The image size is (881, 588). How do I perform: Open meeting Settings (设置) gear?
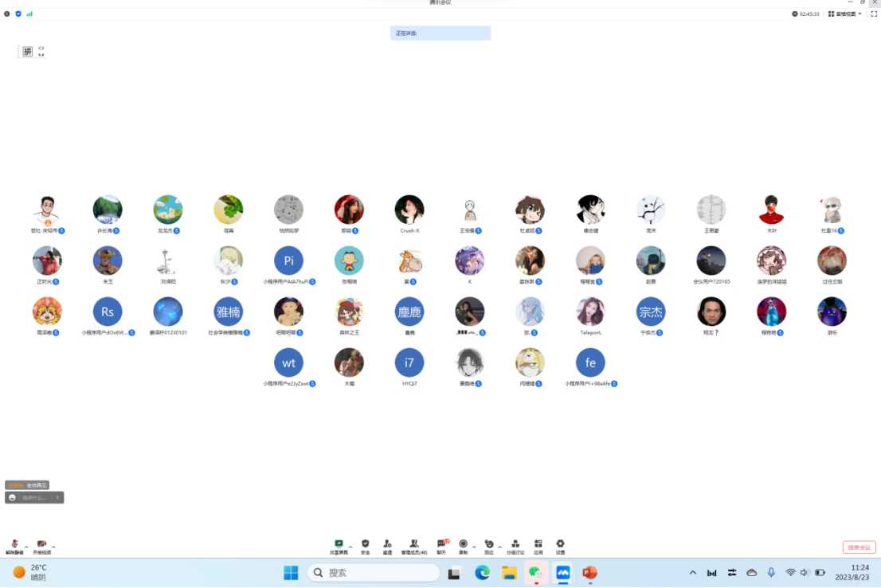[x=560, y=545]
